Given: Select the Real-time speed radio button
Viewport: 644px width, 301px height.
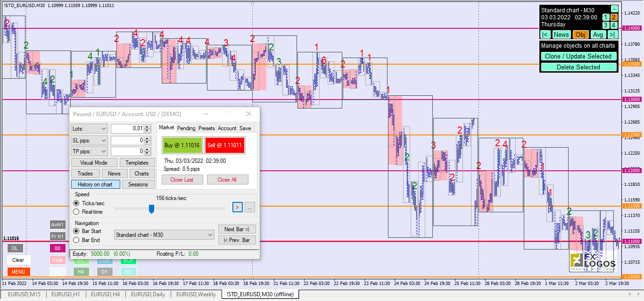Looking at the screenshot, I should pos(76,212).
